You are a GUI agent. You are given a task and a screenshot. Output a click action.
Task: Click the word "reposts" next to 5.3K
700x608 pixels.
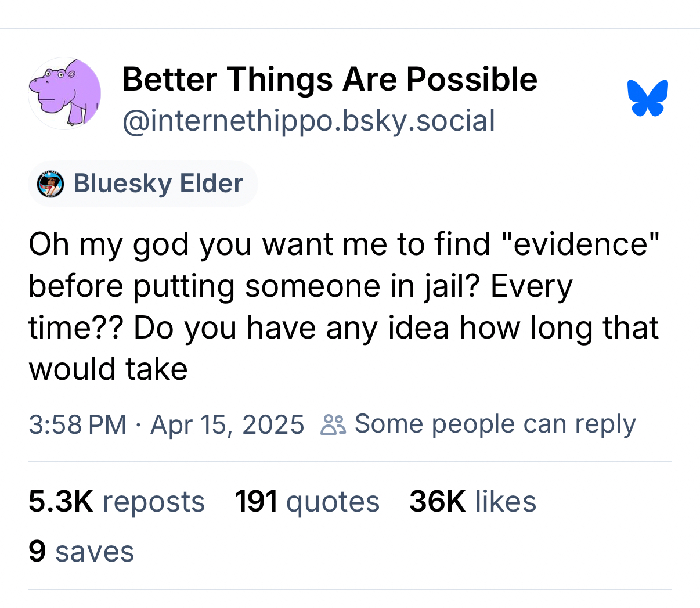pos(153,501)
